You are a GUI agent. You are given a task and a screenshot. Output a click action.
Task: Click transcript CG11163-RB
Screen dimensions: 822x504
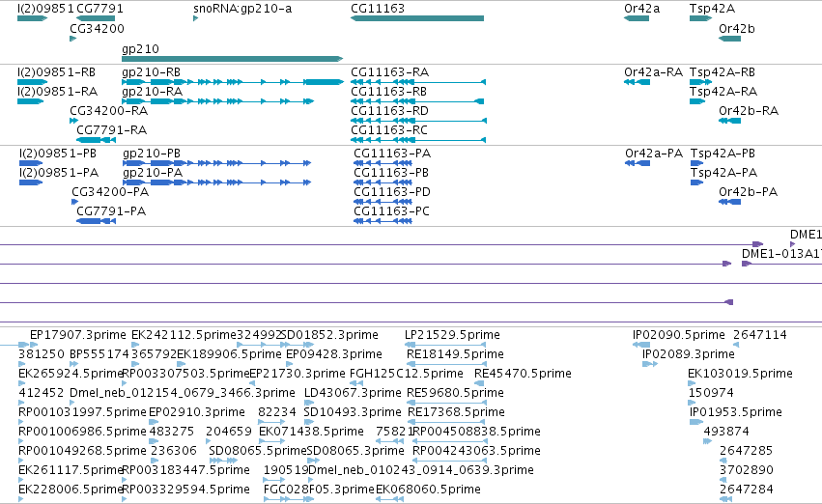point(417,101)
